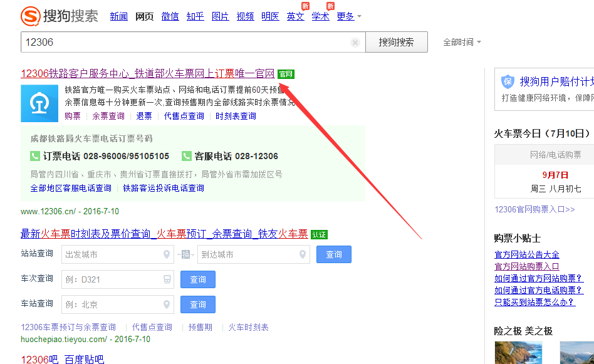Screen dimensions: 594x364
Task: Open 官方网站公告大全 link
Action: tap(527, 254)
